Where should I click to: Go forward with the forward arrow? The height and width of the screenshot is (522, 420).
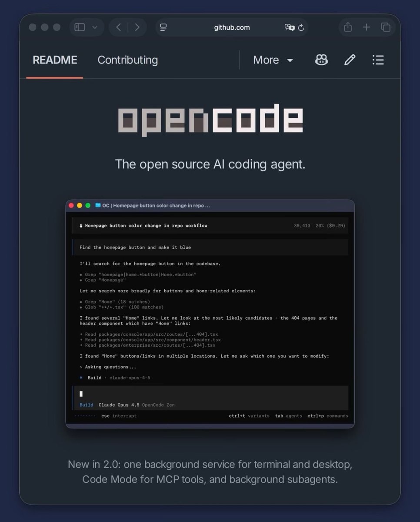(x=137, y=27)
